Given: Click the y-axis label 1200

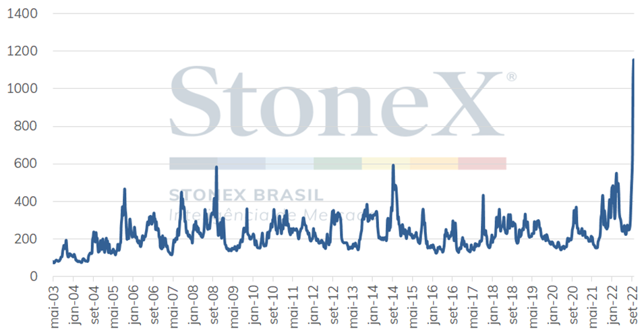Looking at the screenshot, I should (22, 51).
